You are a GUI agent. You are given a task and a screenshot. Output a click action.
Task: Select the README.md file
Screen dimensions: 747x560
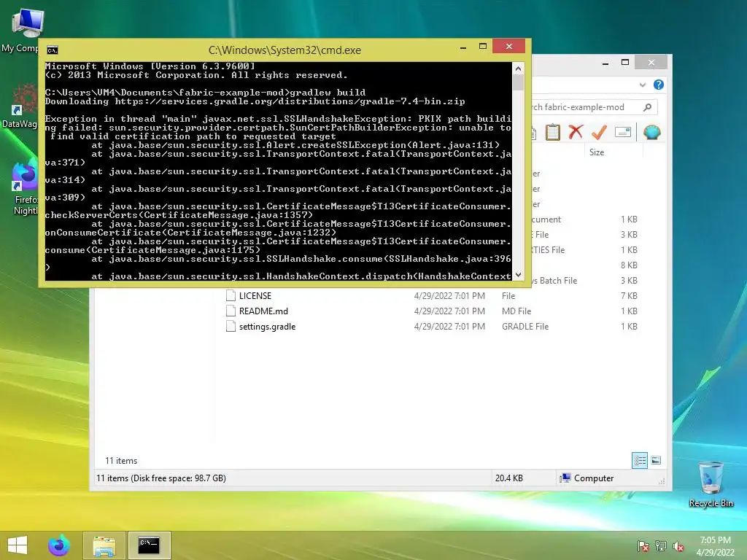coord(263,311)
